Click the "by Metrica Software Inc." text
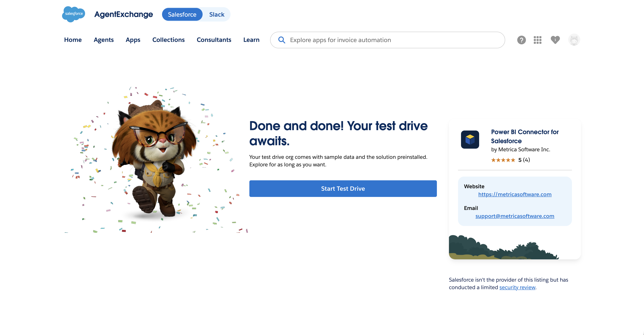Image resolution: width=644 pixels, height=335 pixels. pos(520,149)
